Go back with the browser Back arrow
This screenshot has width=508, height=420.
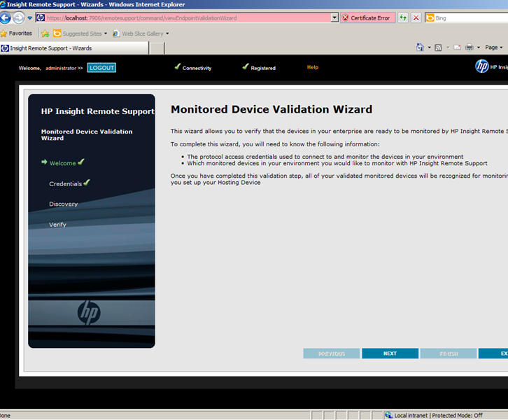coord(5,17)
